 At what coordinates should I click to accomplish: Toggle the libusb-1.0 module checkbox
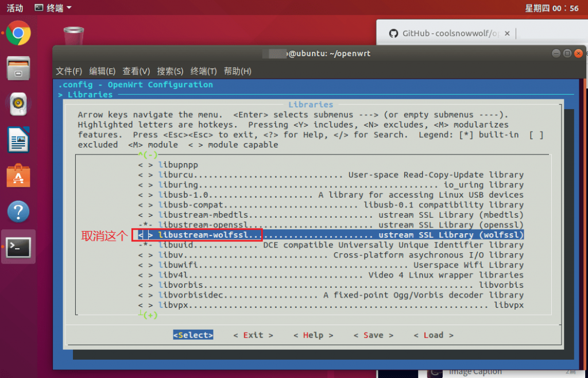(x=145, y=195)
